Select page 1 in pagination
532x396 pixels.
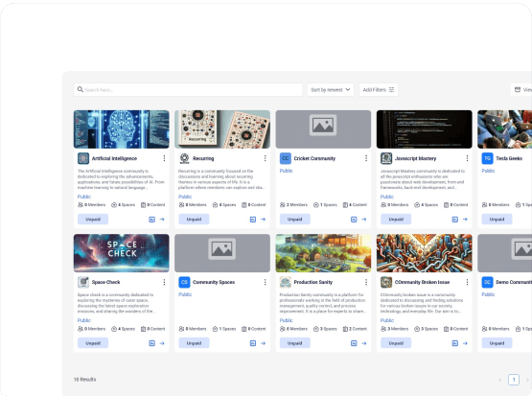click(x=514, y=380)
